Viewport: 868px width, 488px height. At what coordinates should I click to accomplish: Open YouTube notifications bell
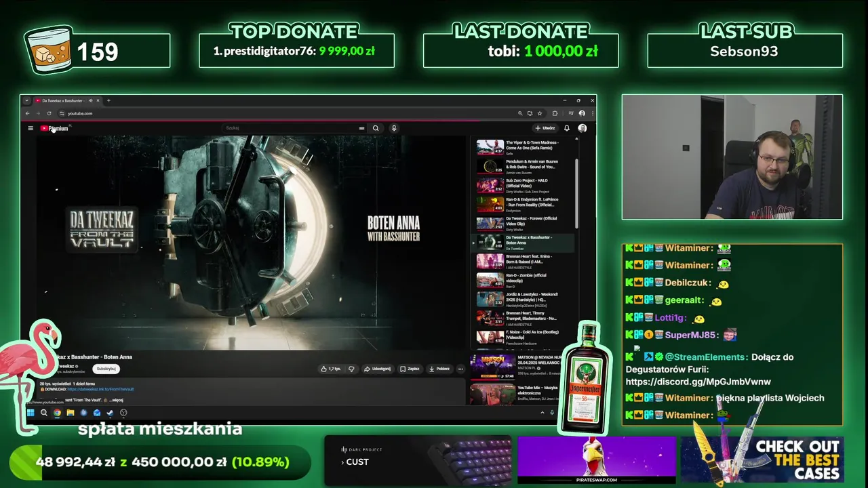(x=567, y=128)
